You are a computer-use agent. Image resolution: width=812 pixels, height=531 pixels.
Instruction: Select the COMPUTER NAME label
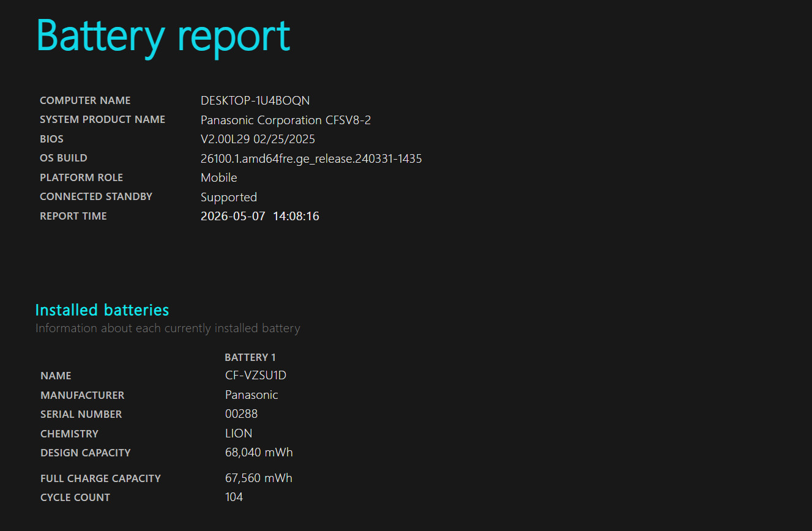(x=85, y=100)
